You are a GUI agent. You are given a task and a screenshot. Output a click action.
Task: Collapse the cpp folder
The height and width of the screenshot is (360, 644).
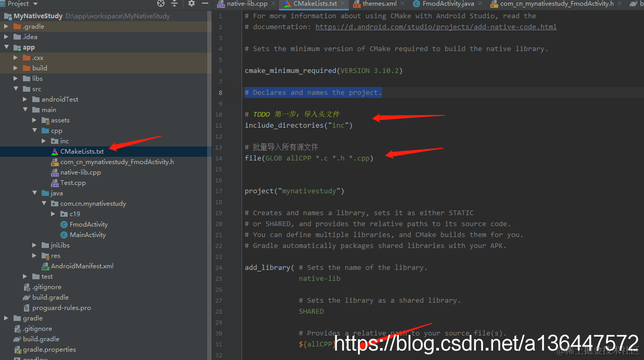pos(34,131)
